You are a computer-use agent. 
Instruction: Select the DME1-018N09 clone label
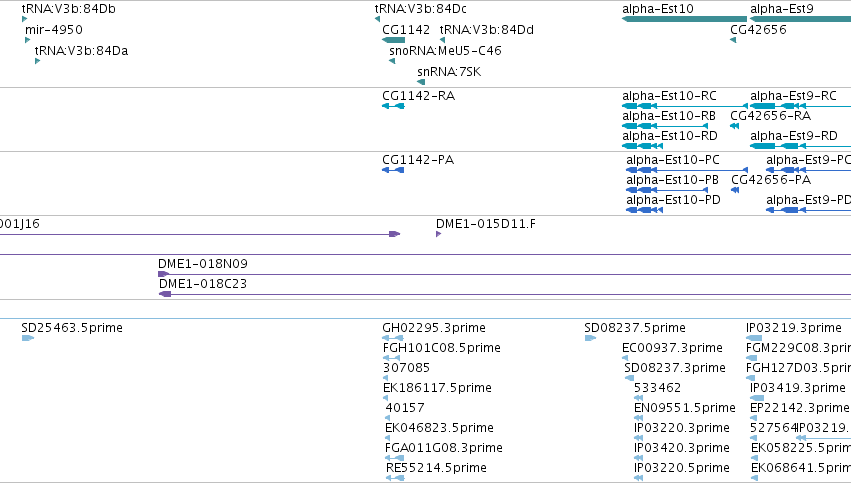pyautogui.click(x=203, y=264)
